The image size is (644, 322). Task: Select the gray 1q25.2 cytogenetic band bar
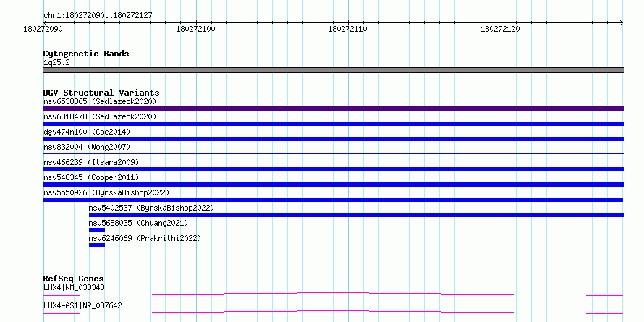334,70
